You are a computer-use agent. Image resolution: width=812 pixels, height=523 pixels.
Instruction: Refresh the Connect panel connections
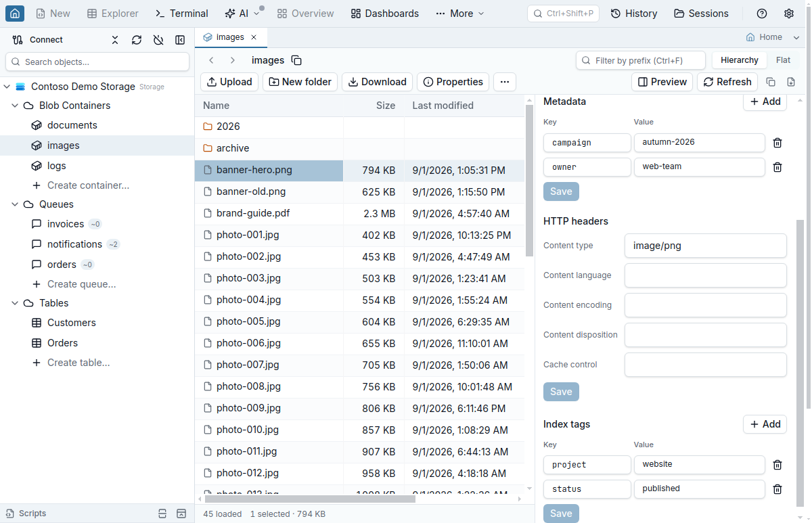click(x=137, y=40)
